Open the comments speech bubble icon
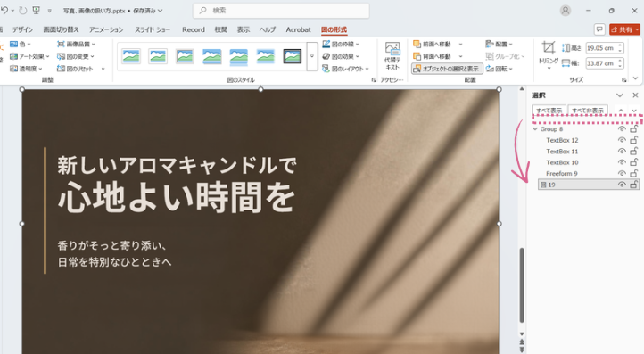The width and height of the screenshot is (644, 354). [x=599, y=29]
